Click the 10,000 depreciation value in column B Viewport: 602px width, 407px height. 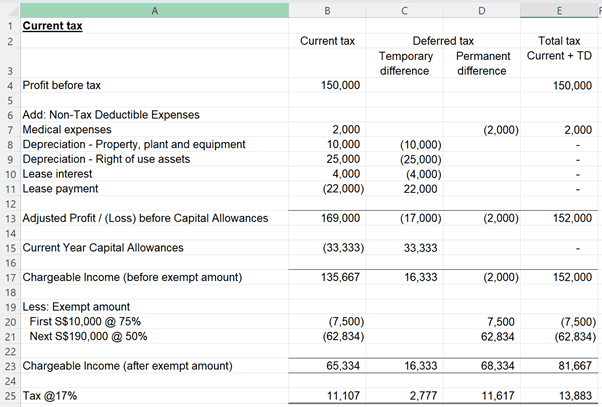[343, 144]
